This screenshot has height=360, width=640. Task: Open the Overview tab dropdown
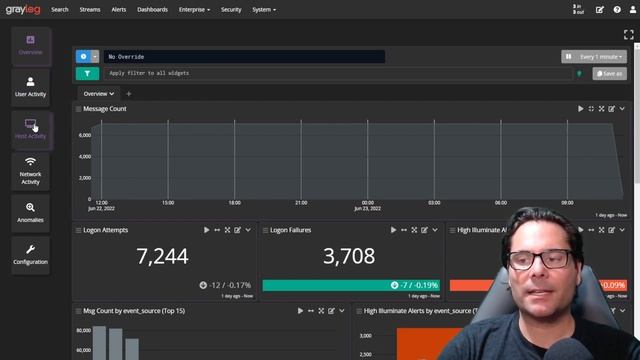click(98, 94)
